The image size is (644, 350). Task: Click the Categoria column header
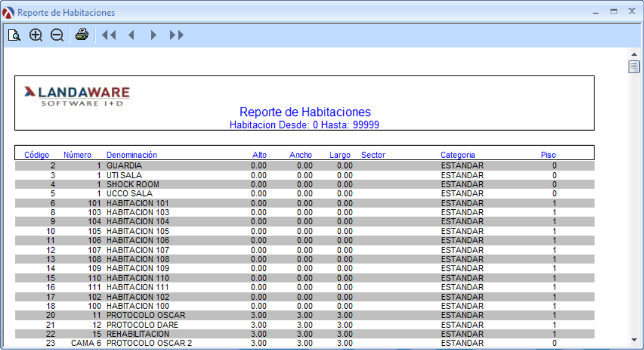tap(458, 155)
